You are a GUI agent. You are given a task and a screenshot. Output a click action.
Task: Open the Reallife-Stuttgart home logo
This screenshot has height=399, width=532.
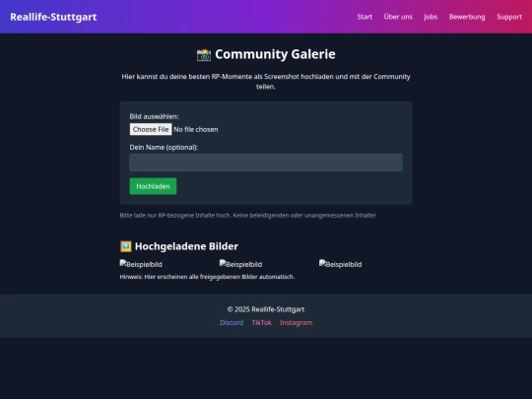tap(53, 17)
